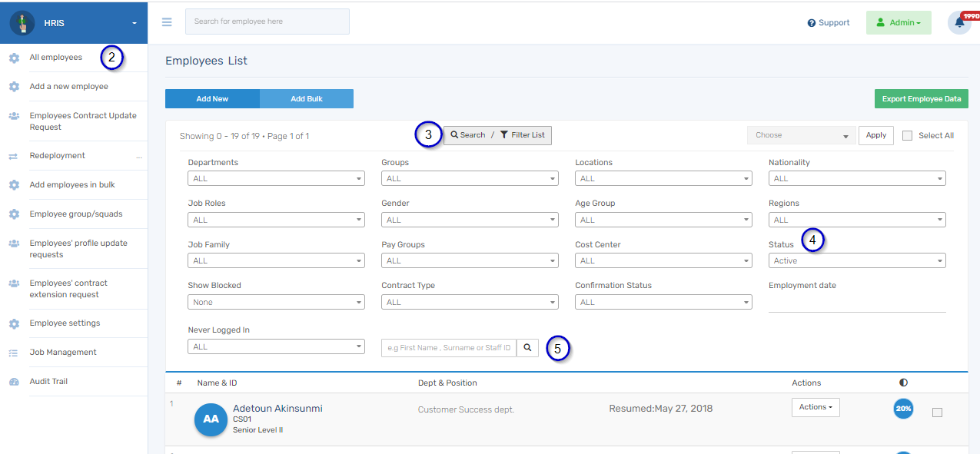The height and width of the screenshot is (454, 980).
Task: Open Employee settings from the sidebar
Action: pos(65,323)
